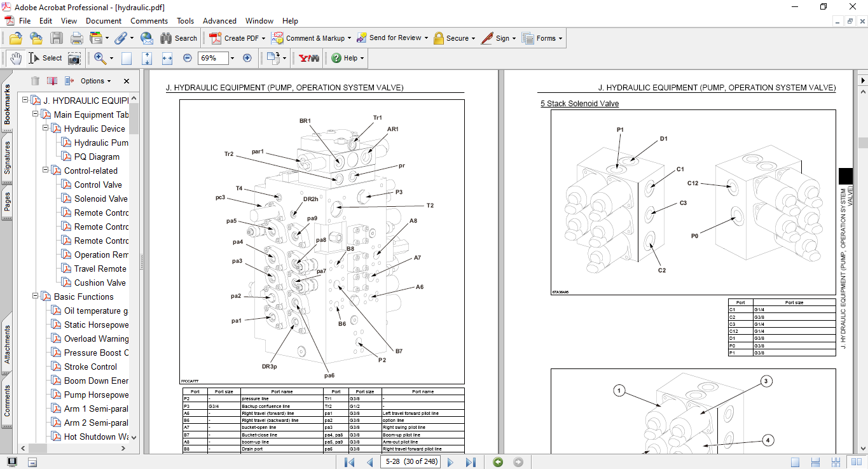This screenshot has width=868, height=469.
Task: Switch to the Pages side tab
Action: click(7, 202)
